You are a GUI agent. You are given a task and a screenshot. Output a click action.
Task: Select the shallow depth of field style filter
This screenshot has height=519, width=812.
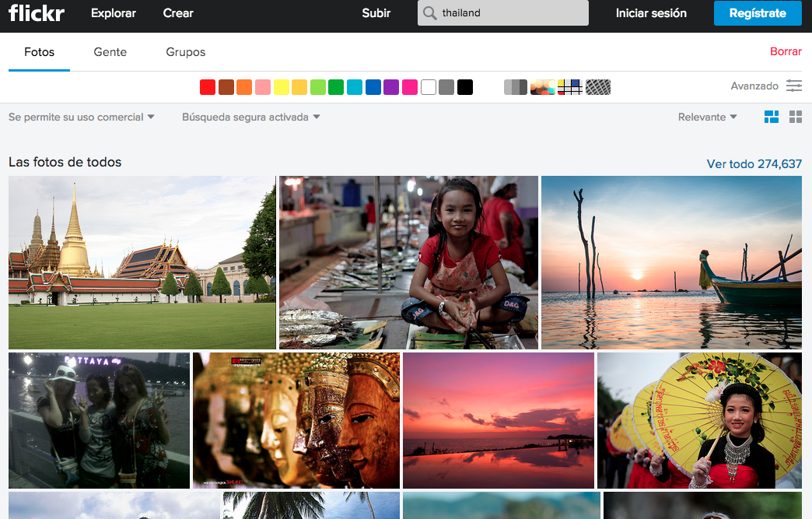[x=542, y=87]
